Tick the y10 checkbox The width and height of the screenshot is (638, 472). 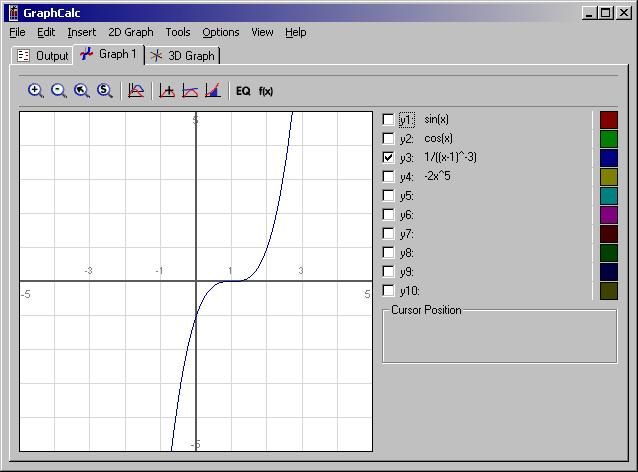(x=389, y=291)
